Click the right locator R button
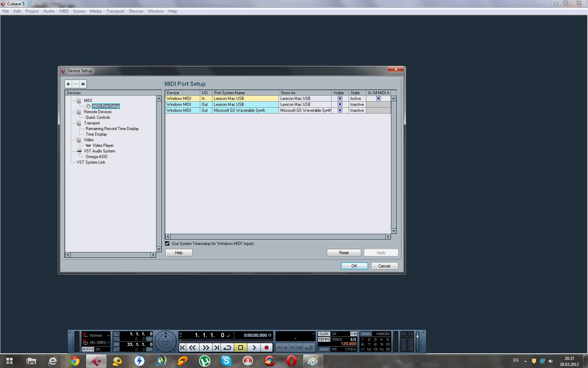Viewport: 588px width, 368px height. coord(116,344)
